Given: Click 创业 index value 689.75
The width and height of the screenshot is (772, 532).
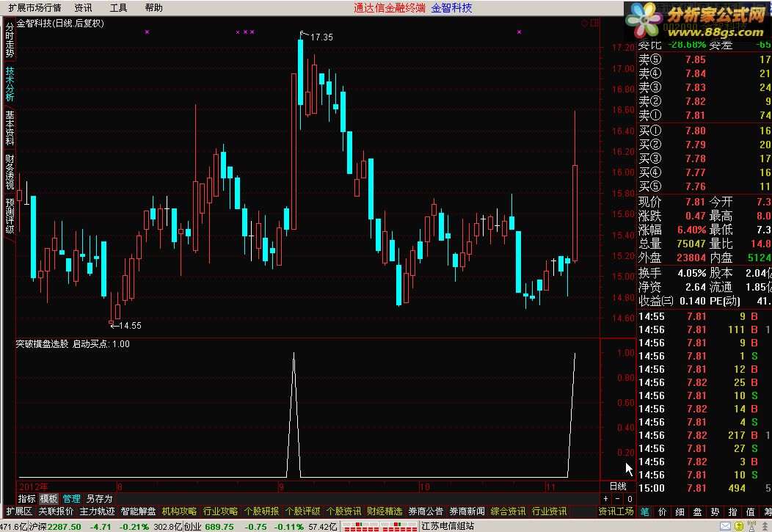Looking at the screenshot, I should [219, 527].
